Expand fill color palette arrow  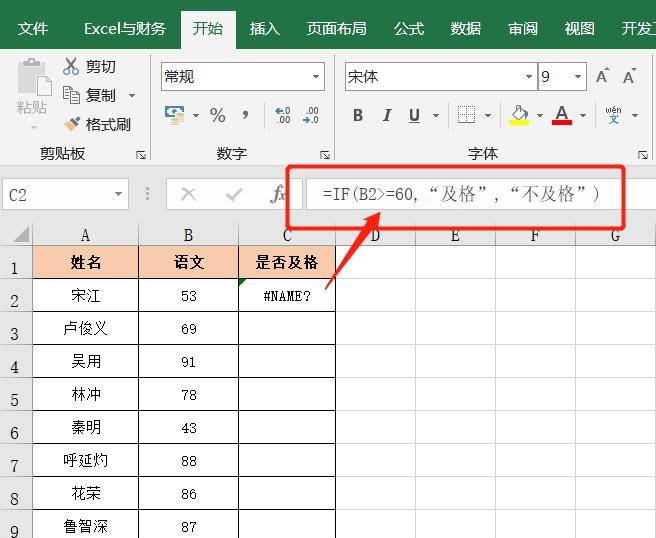coord(540,115)
